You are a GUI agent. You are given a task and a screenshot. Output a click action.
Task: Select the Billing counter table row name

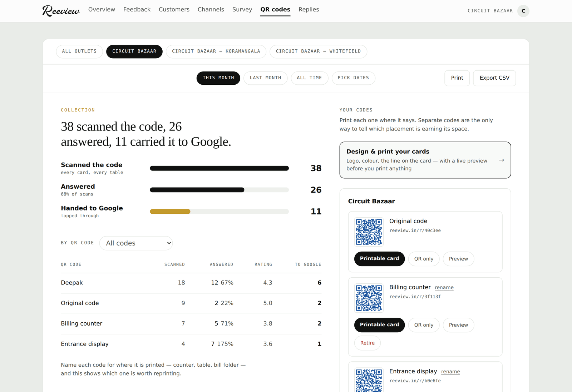tap(82, 323)
